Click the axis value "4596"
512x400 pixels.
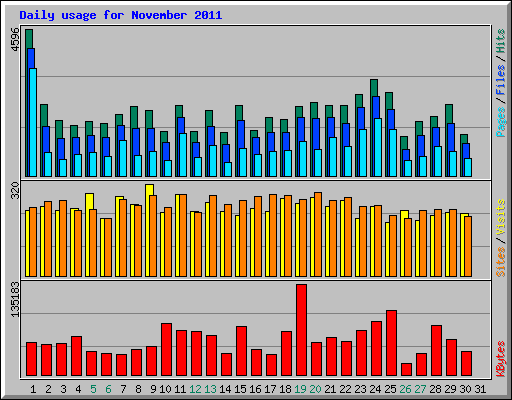point(15,39)
